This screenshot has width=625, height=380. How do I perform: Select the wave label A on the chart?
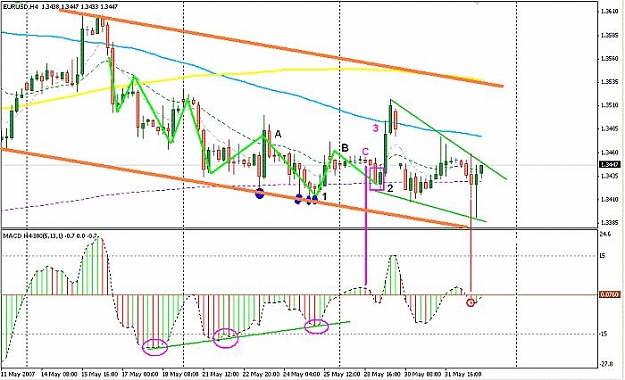278,135
